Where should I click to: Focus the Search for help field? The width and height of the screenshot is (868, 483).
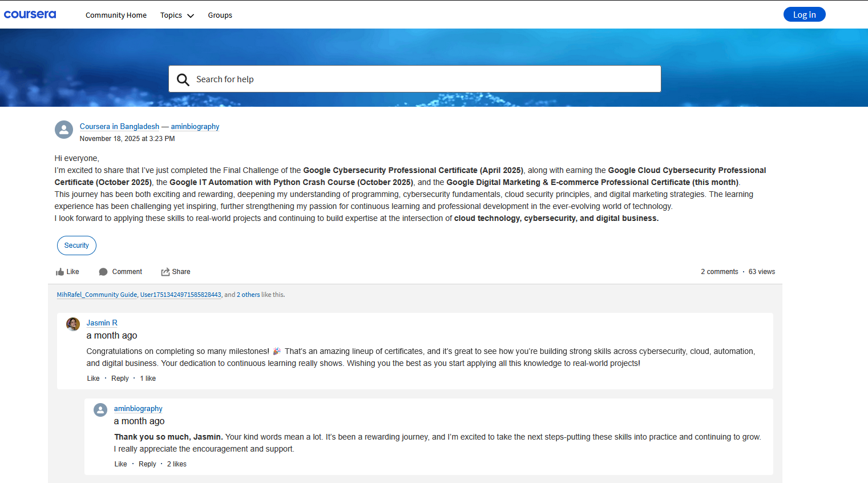[x=415, y=79]
